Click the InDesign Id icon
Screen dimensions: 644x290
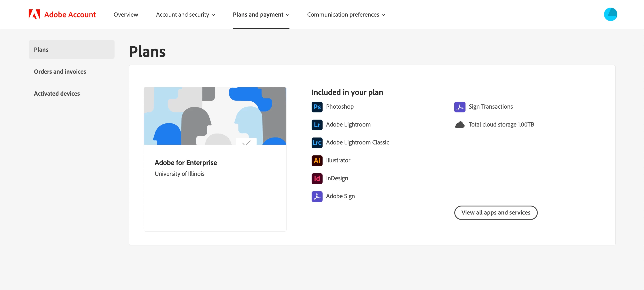pyautogui.click(x=317, y=178)
